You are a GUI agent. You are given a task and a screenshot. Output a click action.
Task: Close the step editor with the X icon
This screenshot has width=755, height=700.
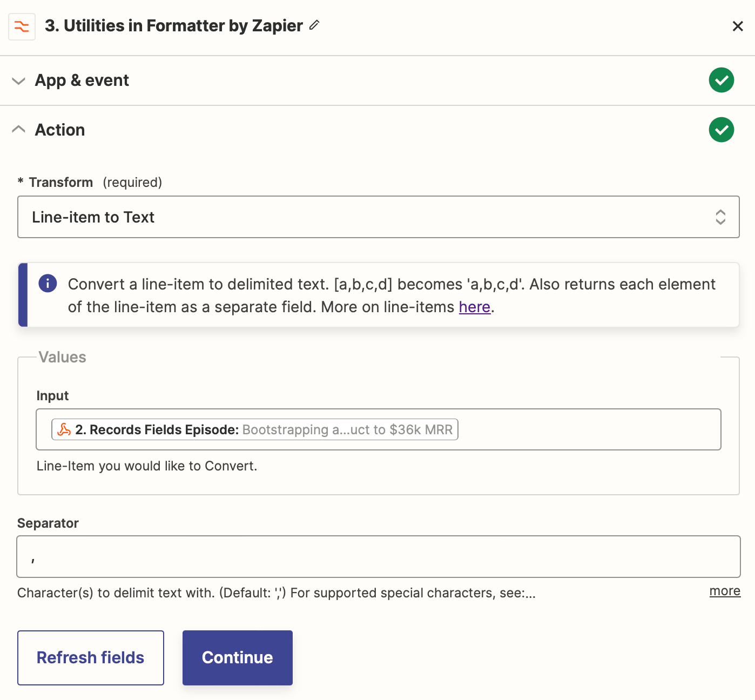click(x=738, y=26)
